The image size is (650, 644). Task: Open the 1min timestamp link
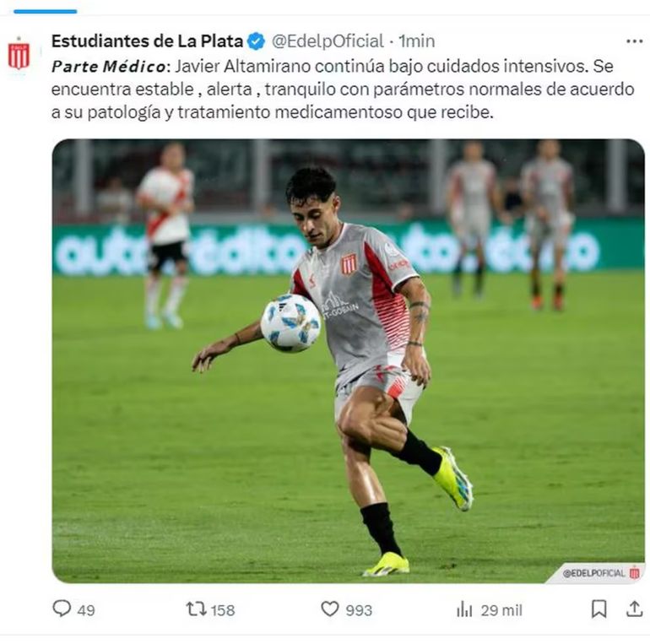coord(417,41)
